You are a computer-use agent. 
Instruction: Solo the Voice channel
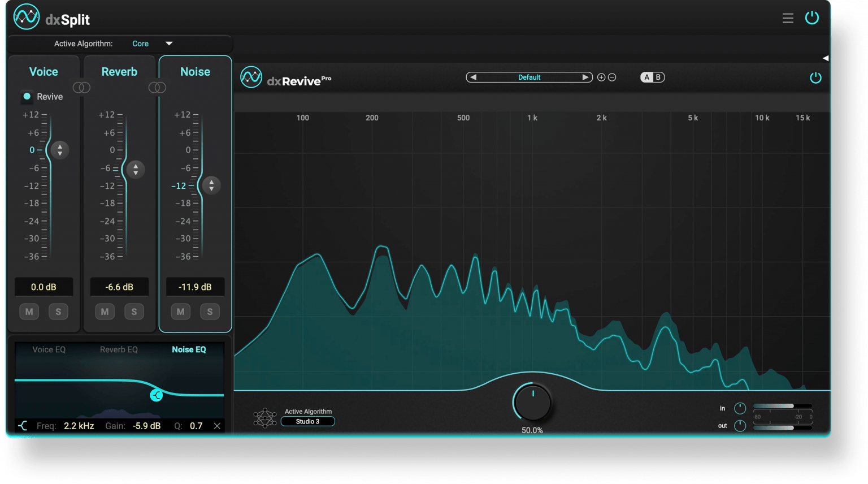tap(58, 312)
